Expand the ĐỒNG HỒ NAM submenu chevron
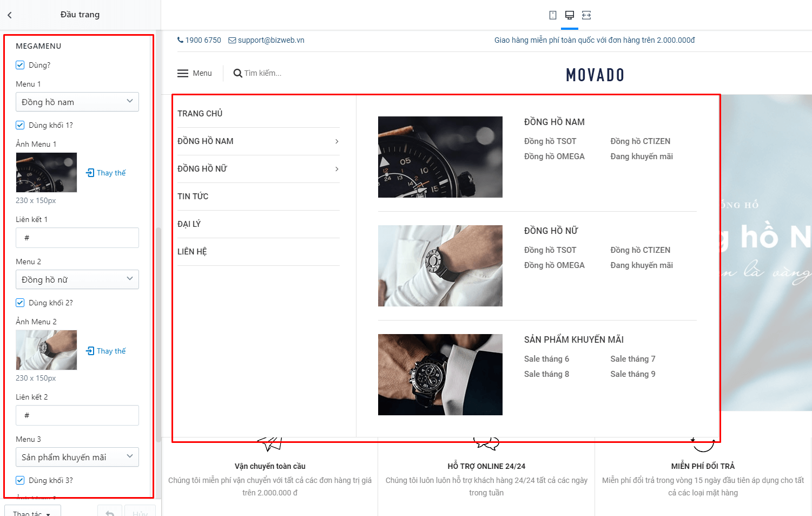The image size is (812, 516). [x=336, y=141]
